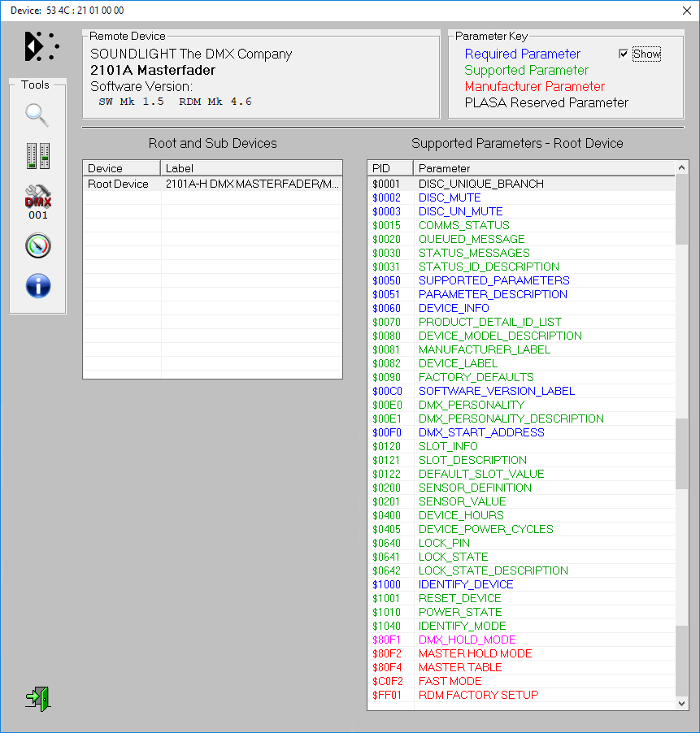The height and width of the screenshot is (733, 700).
Task: Click the blue information icon
Action: pyautogui.click(x=38, y=286)
